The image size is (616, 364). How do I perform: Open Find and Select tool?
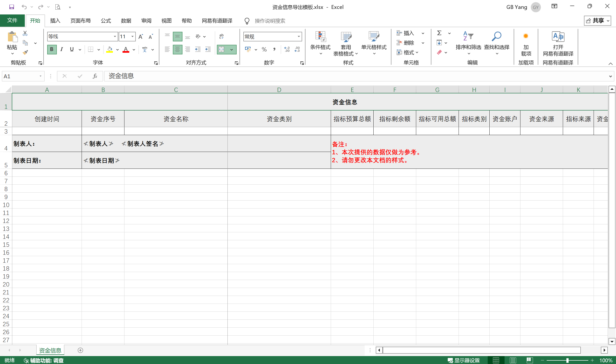click(497, 43)
